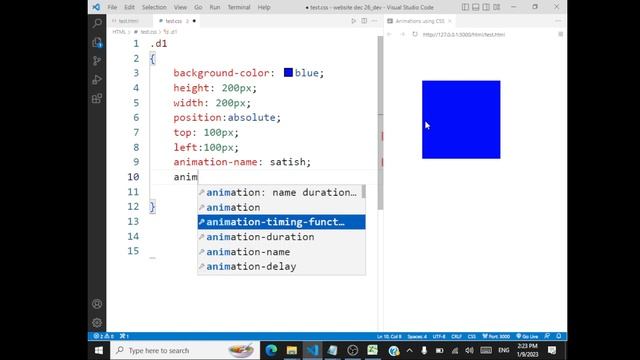
Task: Show errors and warnings in status bar
Action: (x=104, y=336)
